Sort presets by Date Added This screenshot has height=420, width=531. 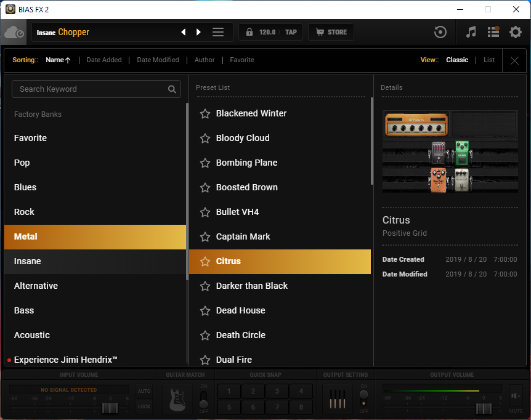[104, 60]
